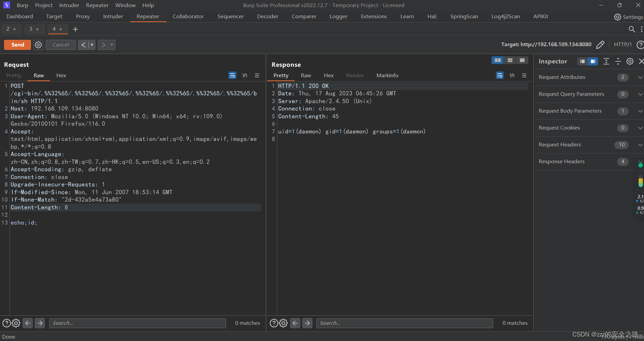This screenshot has width=644, height=341.
Task: Send the request
Action: [18, 45]
